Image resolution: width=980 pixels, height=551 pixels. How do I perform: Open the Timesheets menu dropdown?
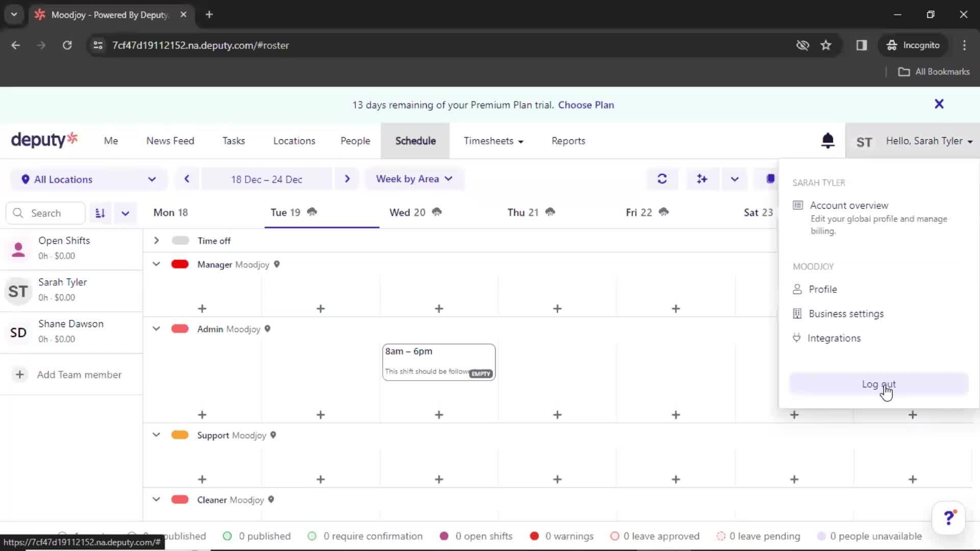[493, 141]
